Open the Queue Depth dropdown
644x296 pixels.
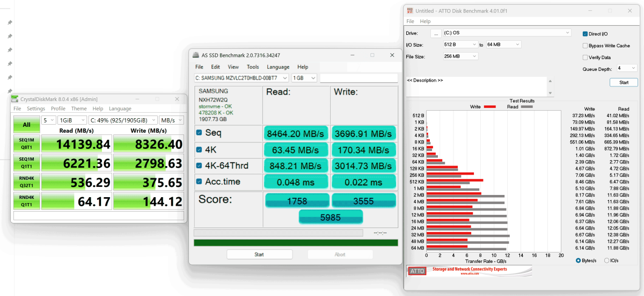tap(626, 69)
